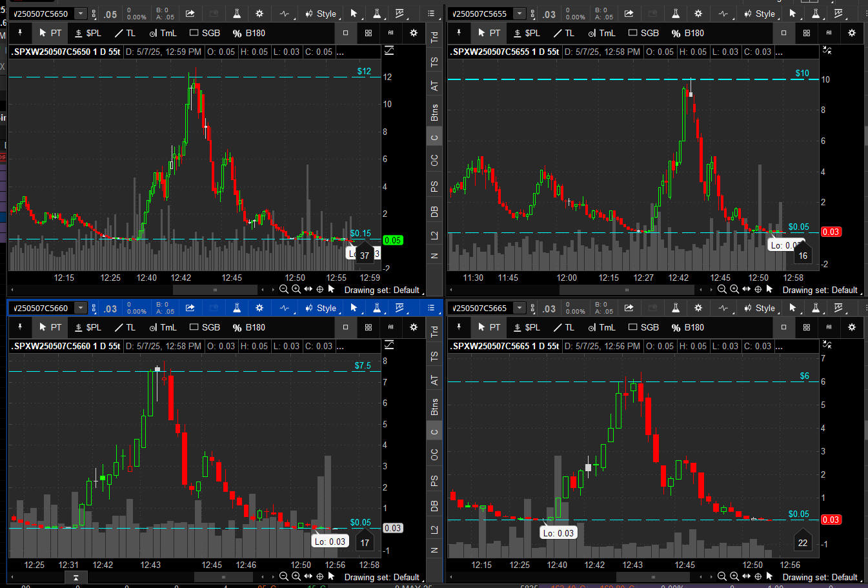Toggle the PT pointer tool on C5665 chart
Image resolution: width=868 pixels, height=588 pixels.
click(x=489, y=327)
